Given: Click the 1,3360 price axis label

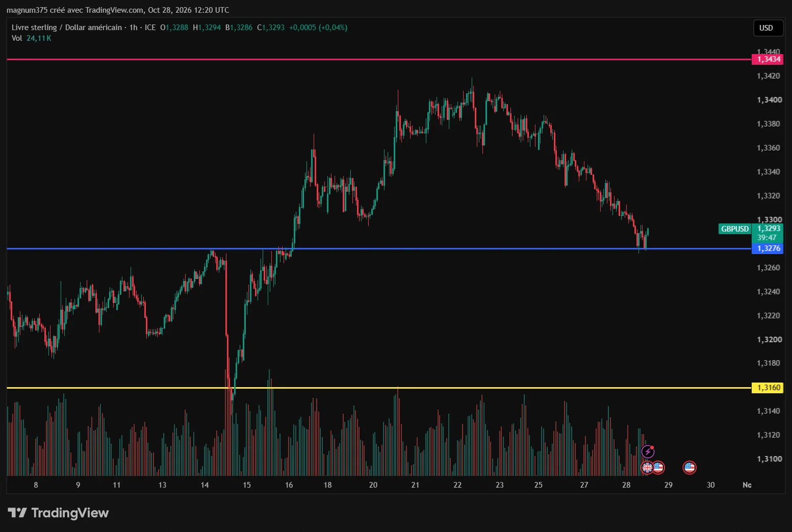Looking at the screenshot, I should pyautogui.click(x=768, y=148).
